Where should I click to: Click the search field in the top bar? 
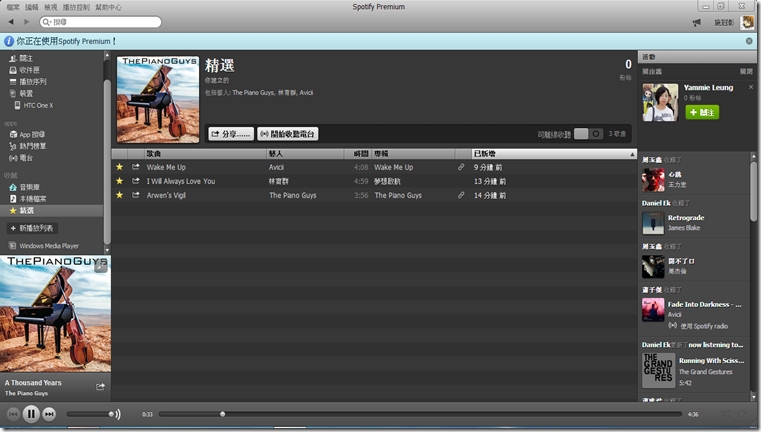coord(100,22)
